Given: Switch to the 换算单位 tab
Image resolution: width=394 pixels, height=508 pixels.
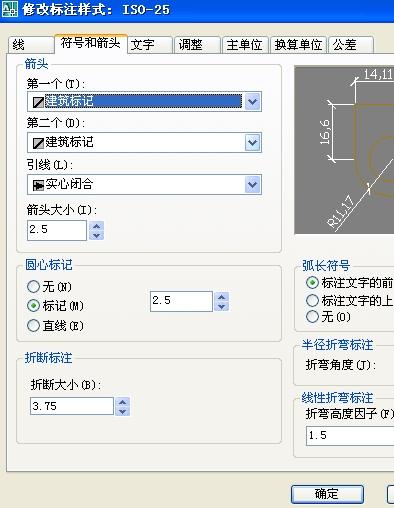Looking at the screenshot, I should point(298,45).
